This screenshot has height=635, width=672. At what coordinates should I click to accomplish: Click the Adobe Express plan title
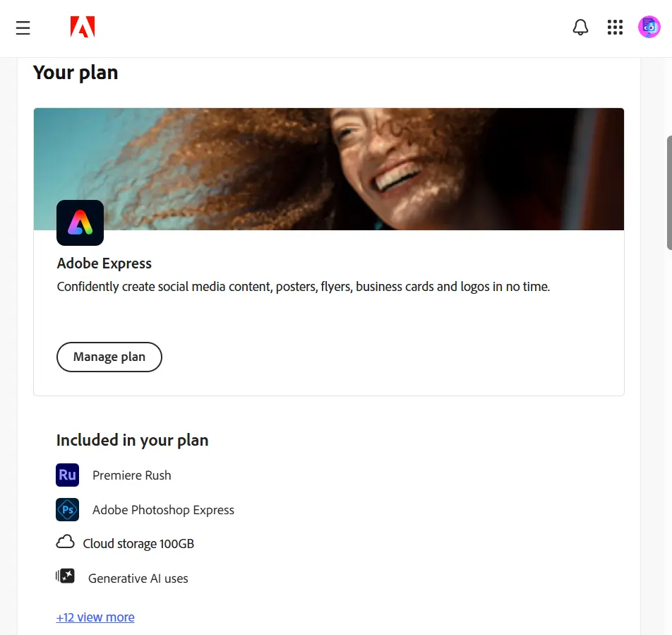click(x=104, y=263)
